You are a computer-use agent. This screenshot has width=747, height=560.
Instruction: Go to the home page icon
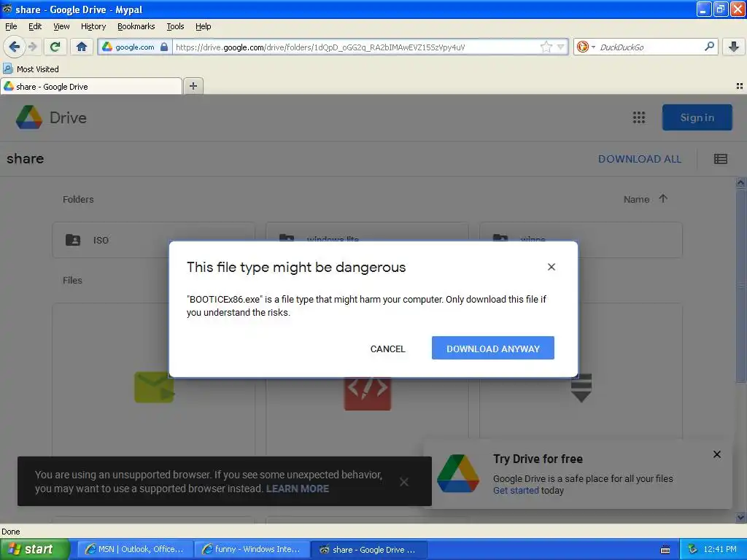(82, 47)
